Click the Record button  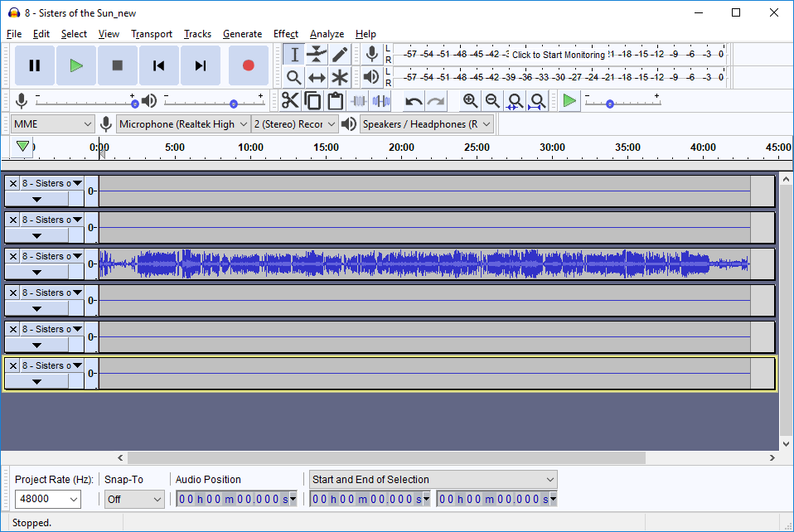pos(248,65)
